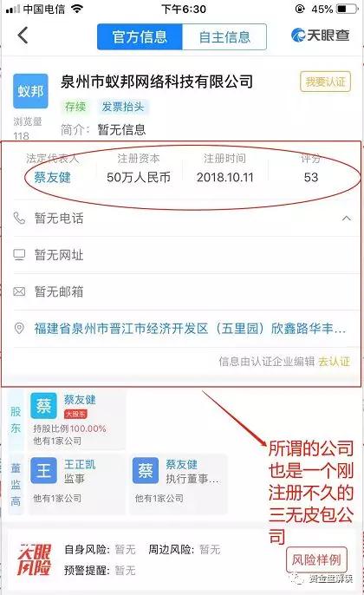Screen dimensions: 364x595
Task: Open 王正凯 supervisor profile name
Action: coord(80,465)
